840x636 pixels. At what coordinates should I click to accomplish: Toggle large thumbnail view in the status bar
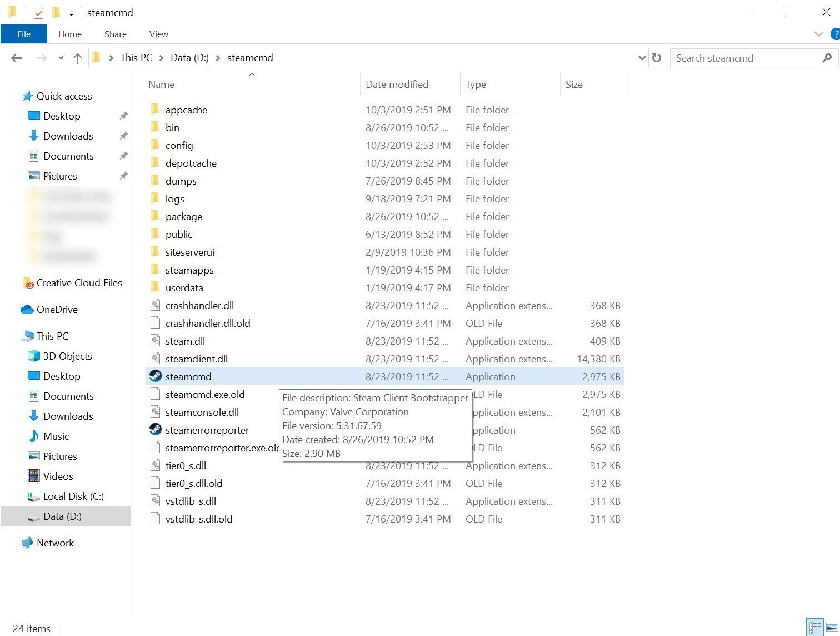(x=832, y=627)
